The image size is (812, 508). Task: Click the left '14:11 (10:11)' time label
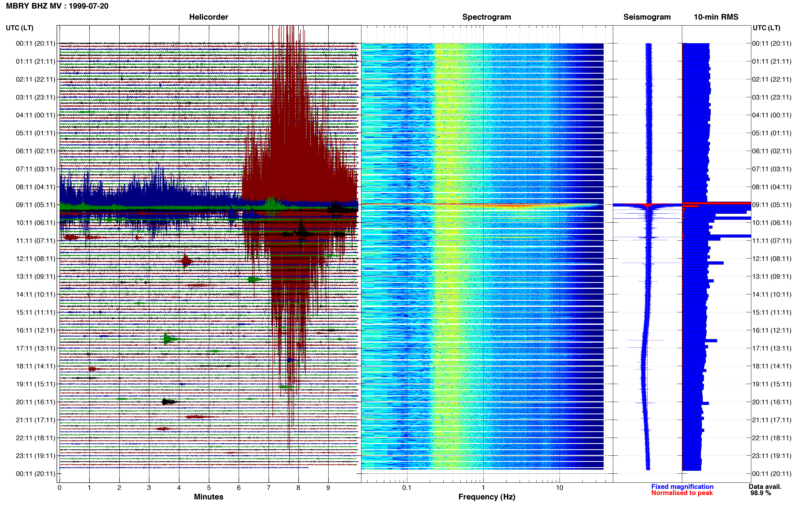36,295
